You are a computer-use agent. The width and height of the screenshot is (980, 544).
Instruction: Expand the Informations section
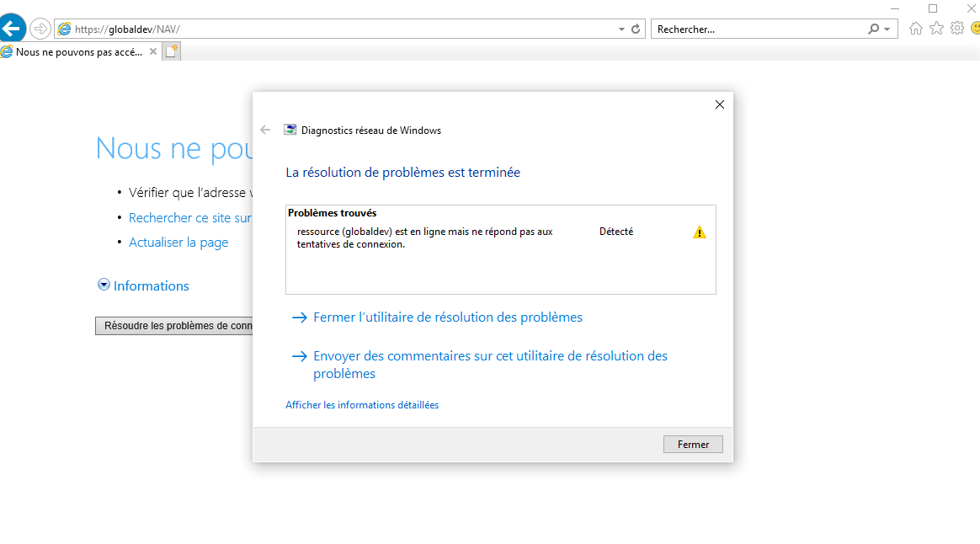point(143,285)
